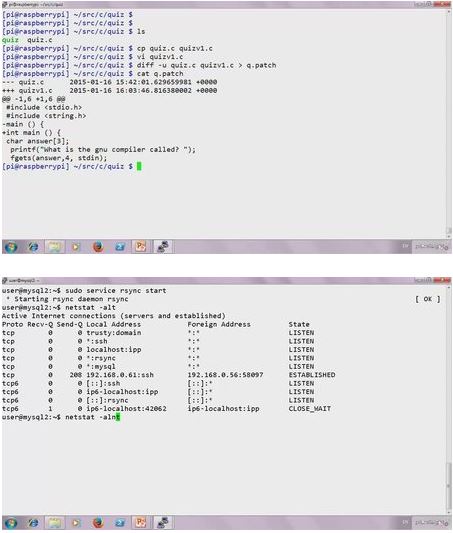Open PowerPoint from upper window's taskbar
Screen dimensions: 453x533
pyautogui.click(x=140, y=247)
